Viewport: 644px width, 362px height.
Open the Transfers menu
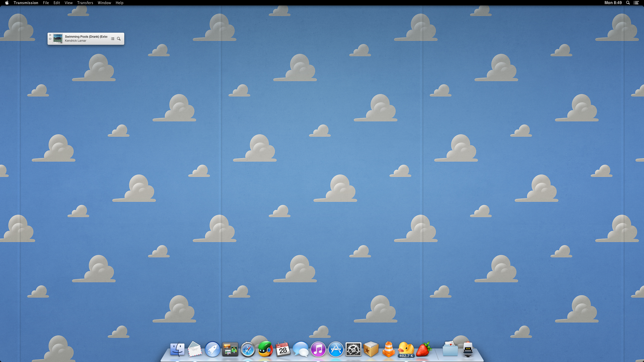pyautogui.click(x=85, y=3)
